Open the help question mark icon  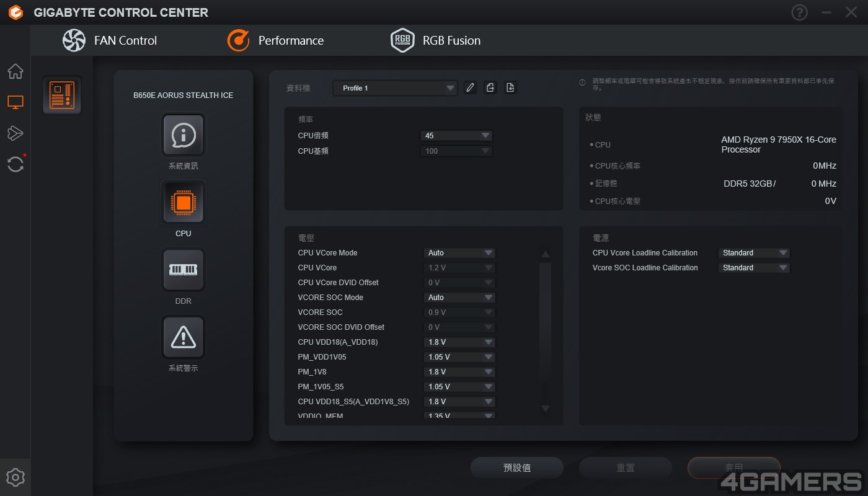pos(800,12)
